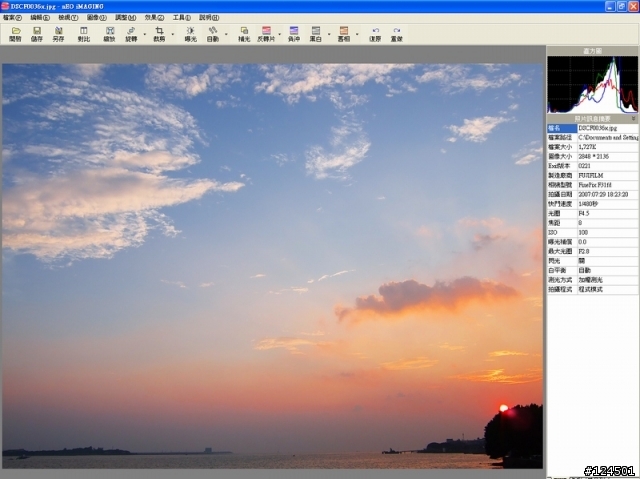Click the 拍攝程式 value '程式模式'
The height and width of the screenshot is (479, 640).
(x=591, y=289)
